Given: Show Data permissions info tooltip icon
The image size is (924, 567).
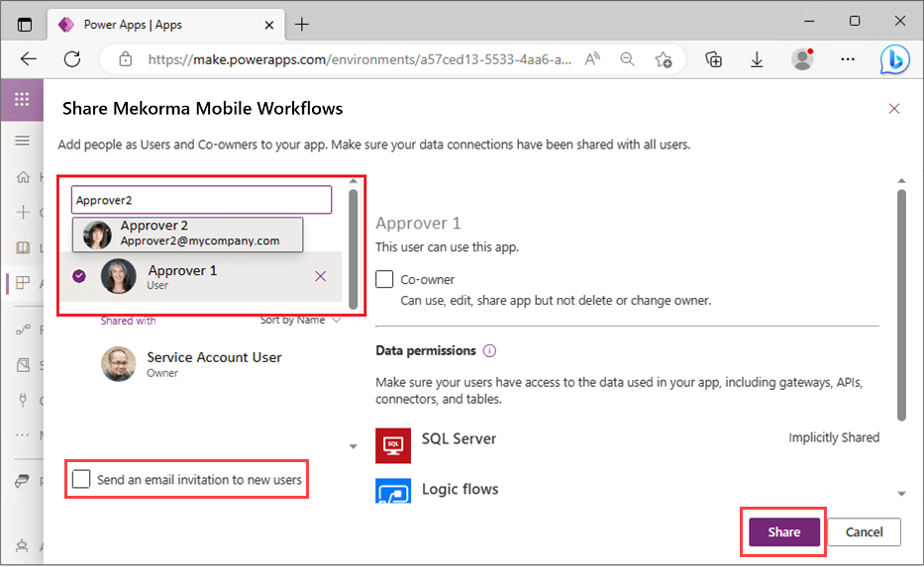Looking at the screenshot, I should (x=489, y=351).
